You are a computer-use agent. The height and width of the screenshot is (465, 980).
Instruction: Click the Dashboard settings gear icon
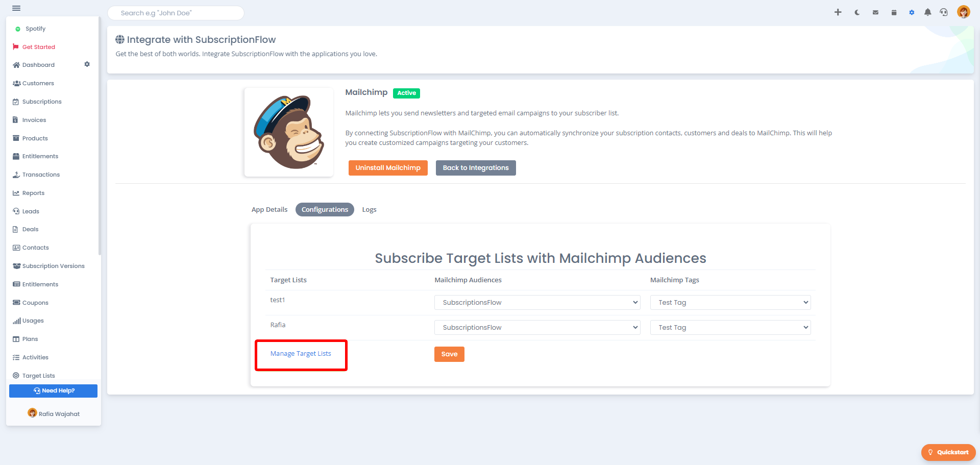pyautogui.click(x=87, y=64)
